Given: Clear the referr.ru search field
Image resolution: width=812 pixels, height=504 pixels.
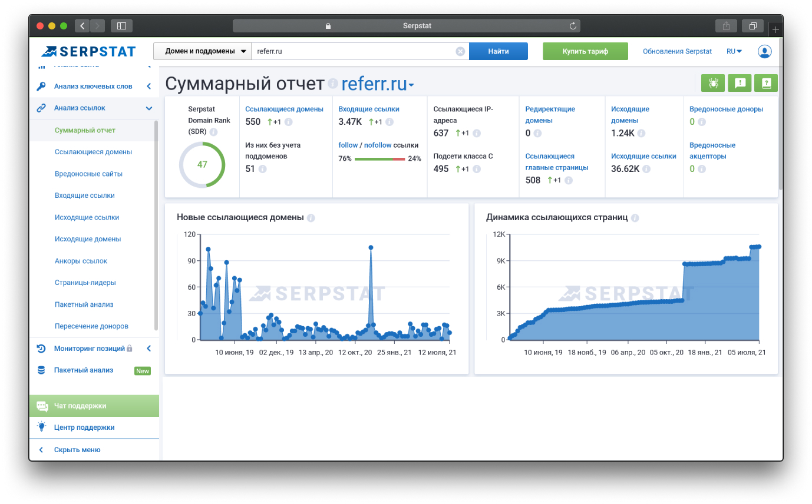Looking at the screenshot, I should tap(460, 51).
